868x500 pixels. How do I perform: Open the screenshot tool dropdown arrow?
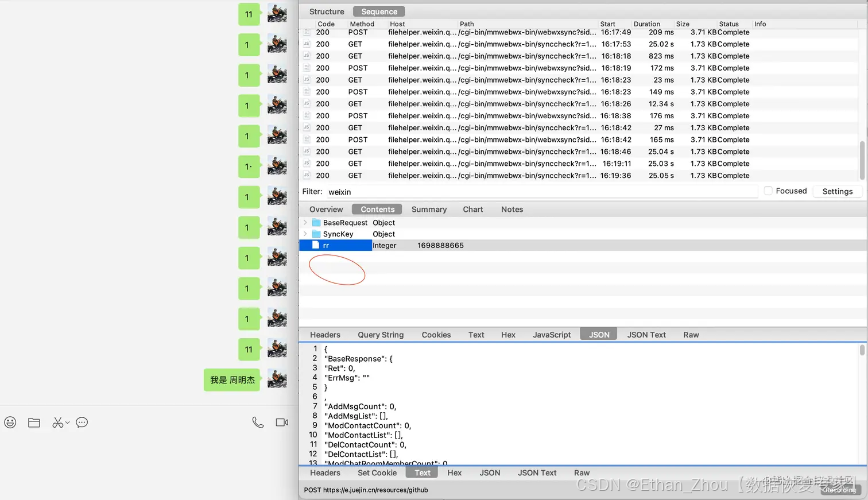[67, 423]
